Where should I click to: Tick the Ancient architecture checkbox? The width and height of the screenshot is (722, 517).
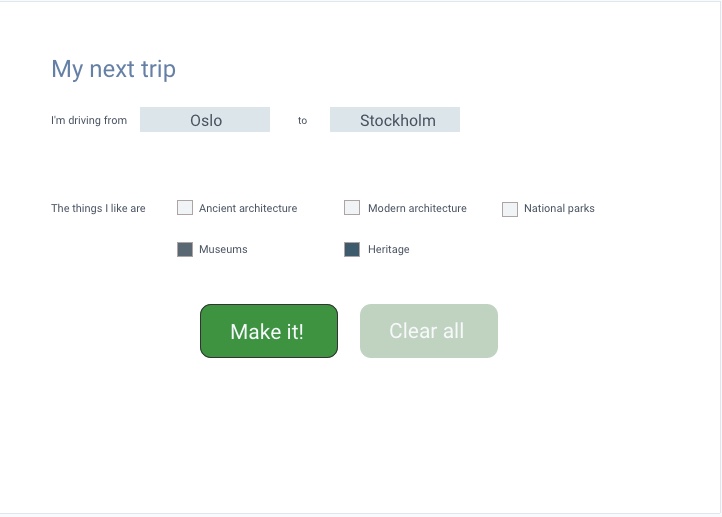[x=185, y=208]
